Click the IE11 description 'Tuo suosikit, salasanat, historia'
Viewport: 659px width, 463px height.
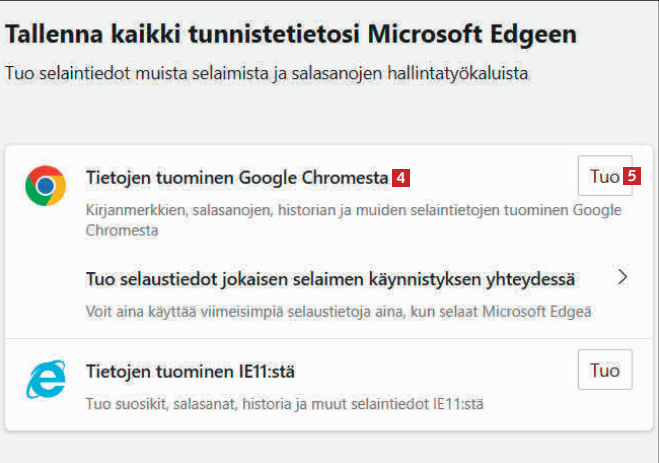pyautogui.click(x=287, y=406)
